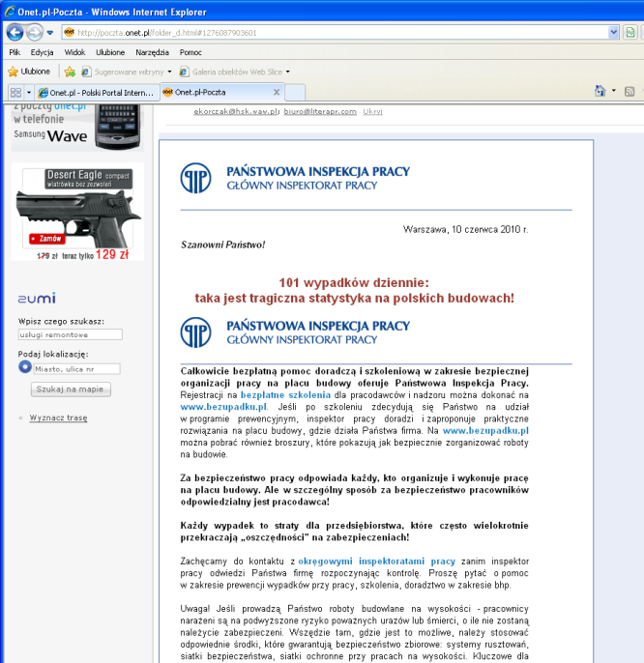Screen dimensions: 644x663
Task: Click the second PIP logo emblem
Action: (x=195, y=332)
